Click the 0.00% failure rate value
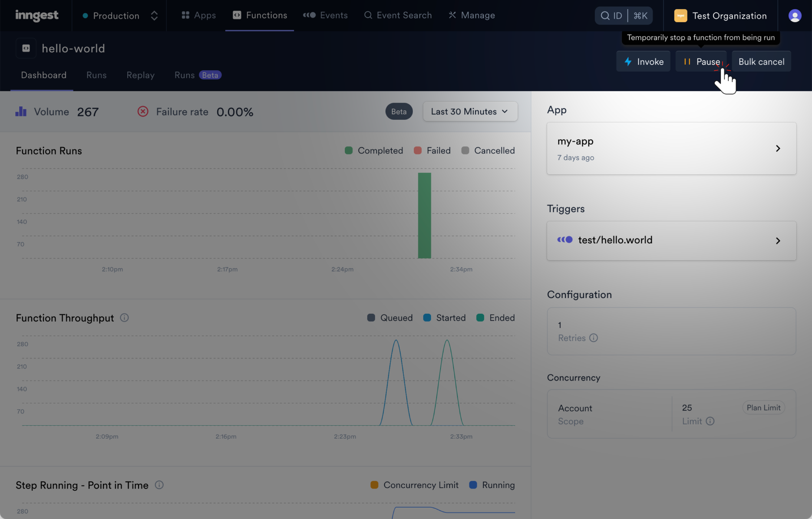The height and width of the screenshot is (519, 812). tap(234, 112)
